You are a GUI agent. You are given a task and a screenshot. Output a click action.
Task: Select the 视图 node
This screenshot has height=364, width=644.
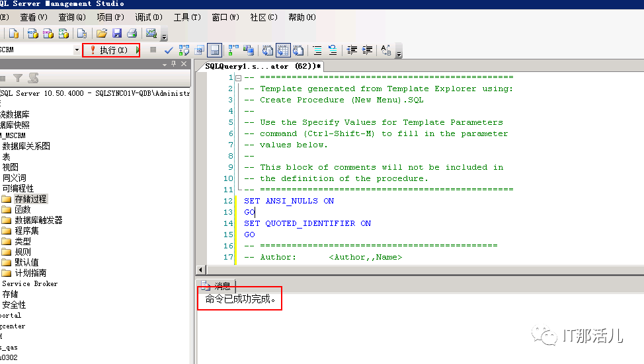point(11,167)
